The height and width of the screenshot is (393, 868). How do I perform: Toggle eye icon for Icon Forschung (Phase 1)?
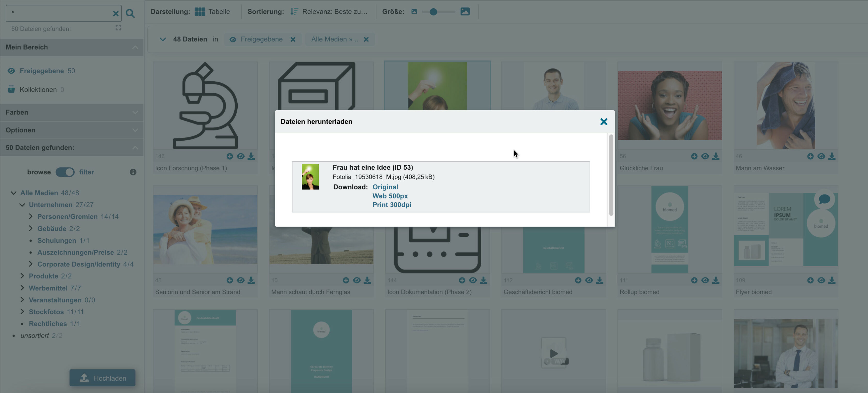tap(241, 156)
